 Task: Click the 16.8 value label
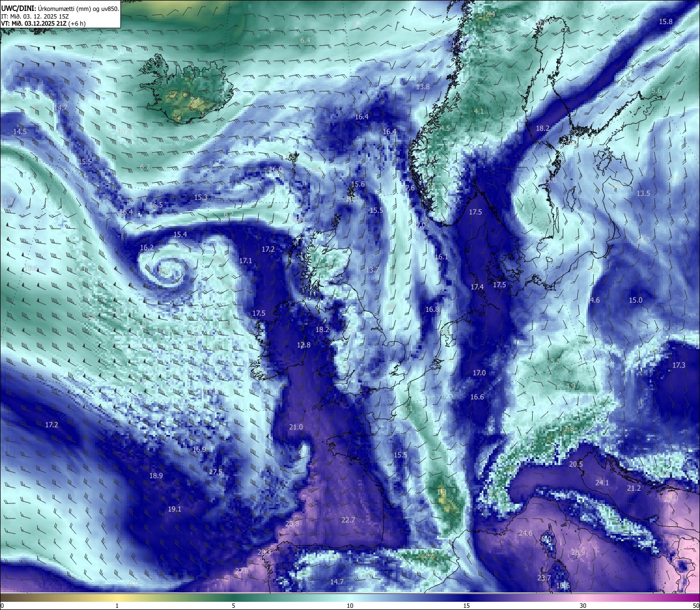[x=432, y=310]
